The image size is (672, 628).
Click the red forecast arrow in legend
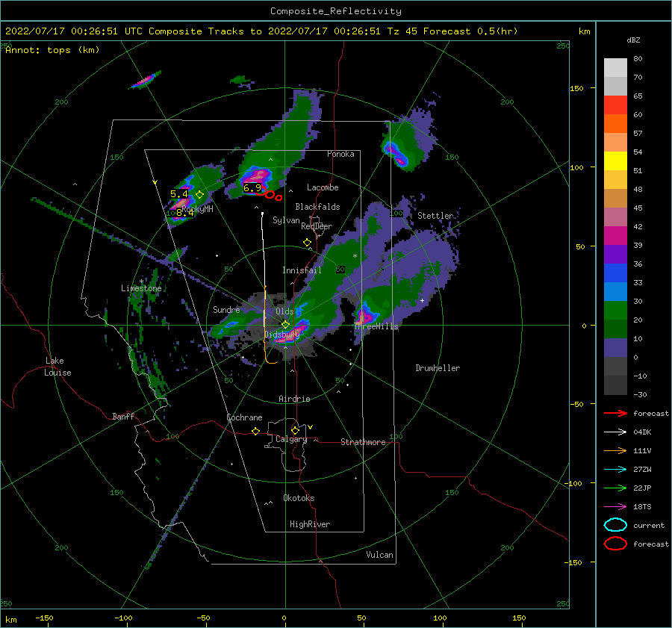[x=615, y=413]
